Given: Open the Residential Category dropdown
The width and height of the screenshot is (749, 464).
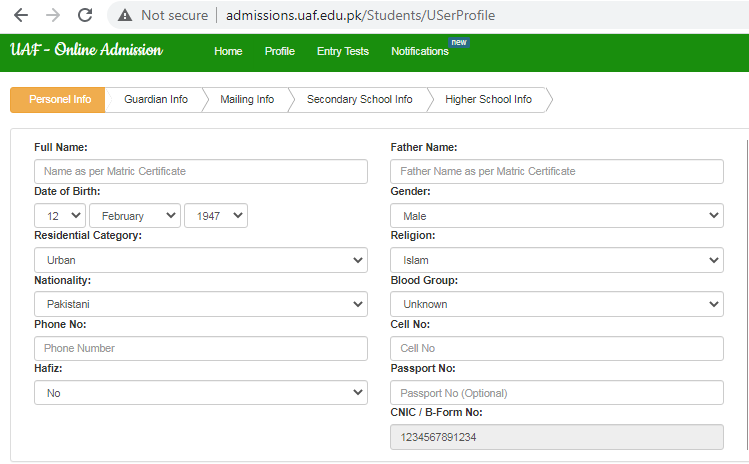Looking at the screenshot, I should [x=200, y=260].
